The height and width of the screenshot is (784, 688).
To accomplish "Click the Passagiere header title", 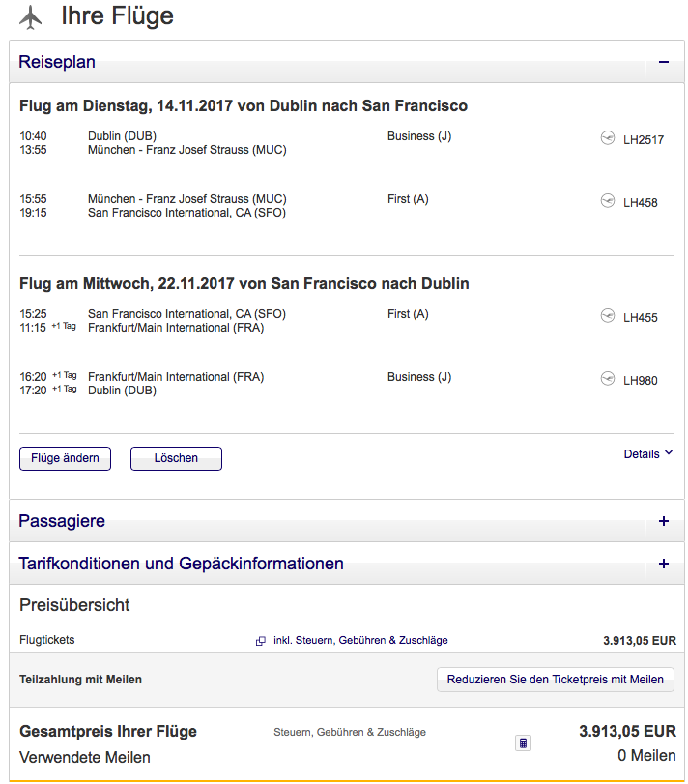I will click(62, 521).
